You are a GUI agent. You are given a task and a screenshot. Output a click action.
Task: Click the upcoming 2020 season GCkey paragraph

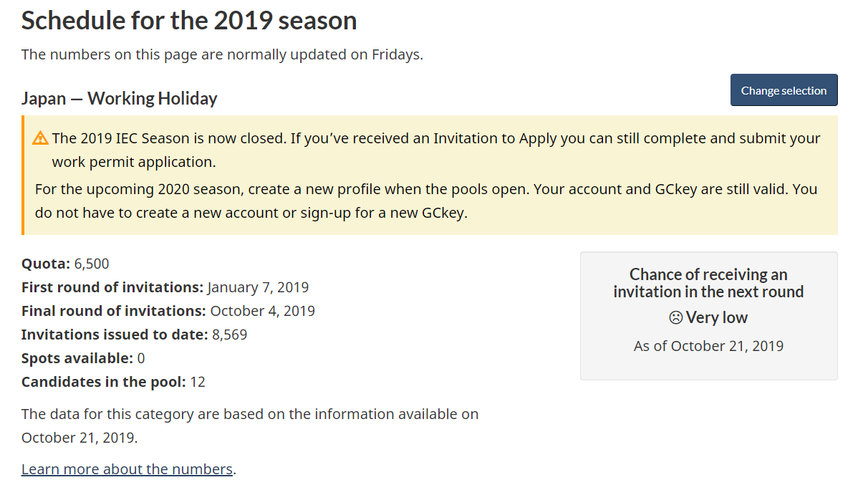coord(426,201)
